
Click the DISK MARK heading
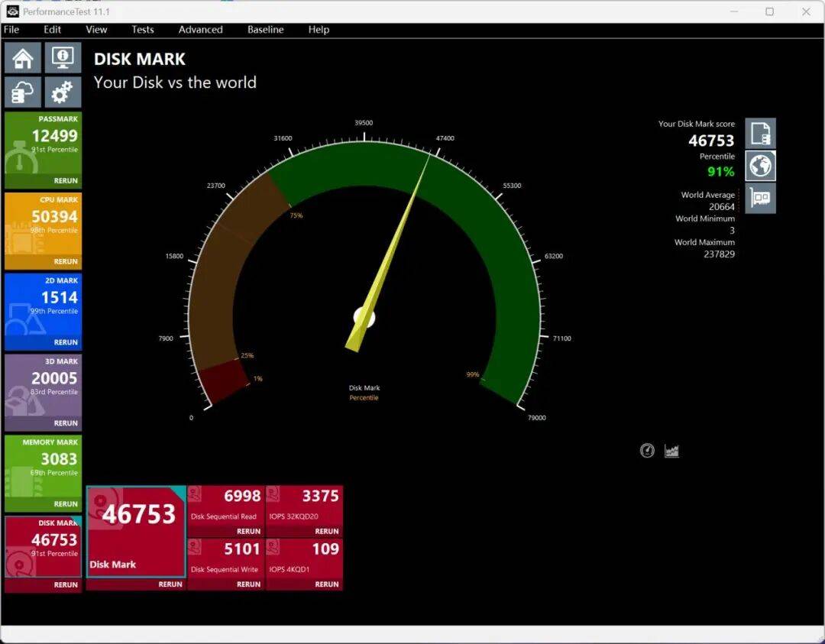click(140, 59)
